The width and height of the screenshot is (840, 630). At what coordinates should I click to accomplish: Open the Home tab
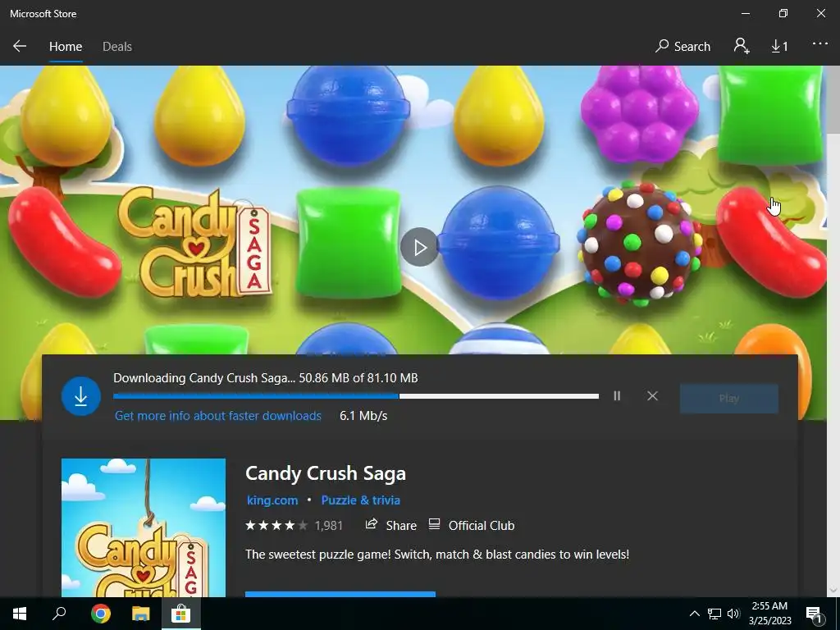click(66, 47)
